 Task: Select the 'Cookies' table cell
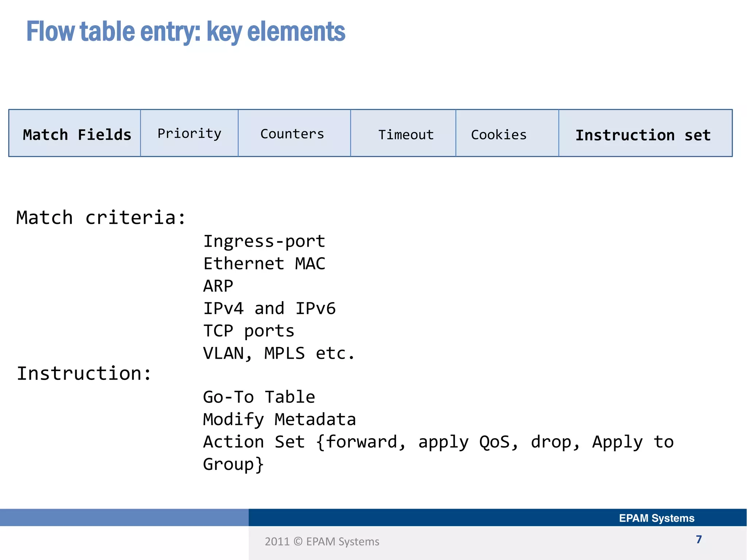(x=507, y=133)
